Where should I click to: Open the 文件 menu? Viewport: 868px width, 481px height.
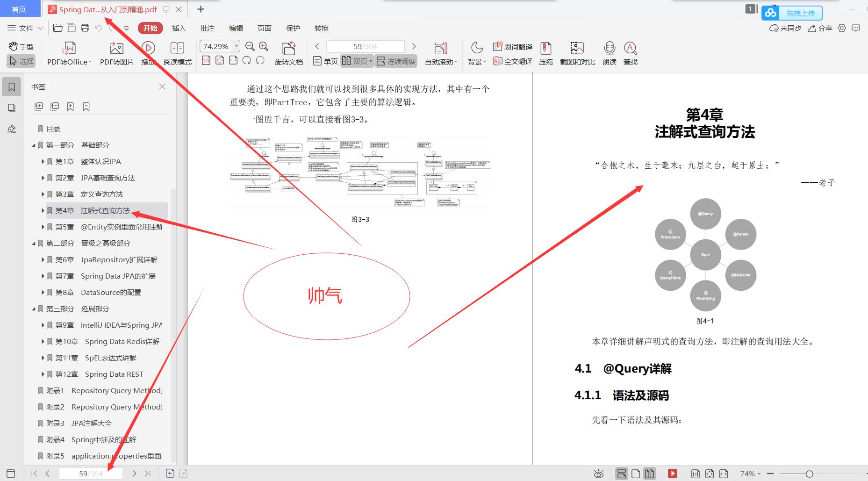click(25, 28)
